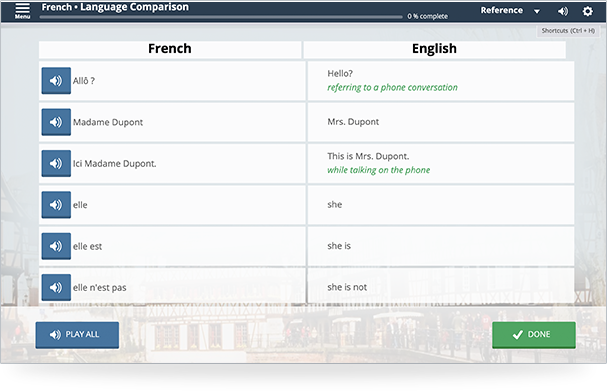
Task: Open the hamburger Menu icon
Action: click(x=22, y=10)
